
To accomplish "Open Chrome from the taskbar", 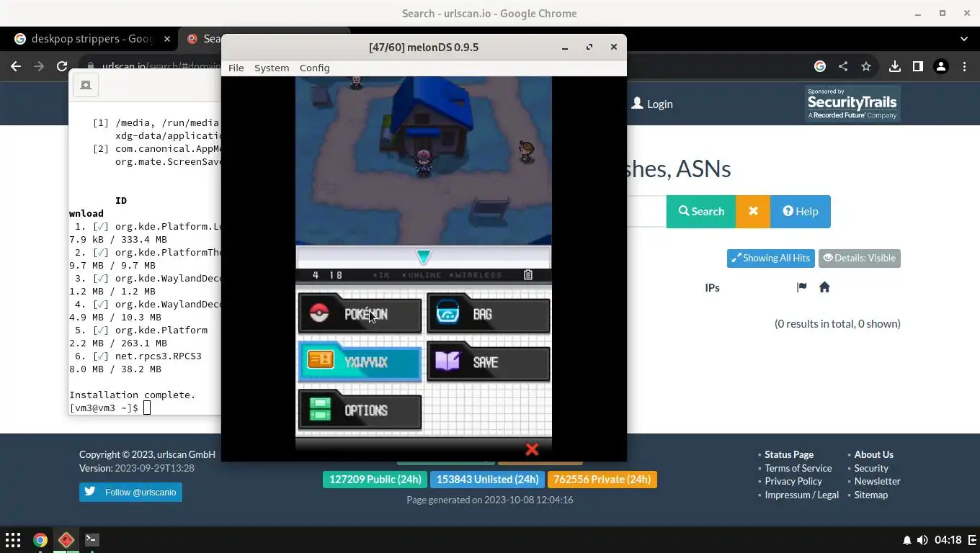I will click(40, 539).
